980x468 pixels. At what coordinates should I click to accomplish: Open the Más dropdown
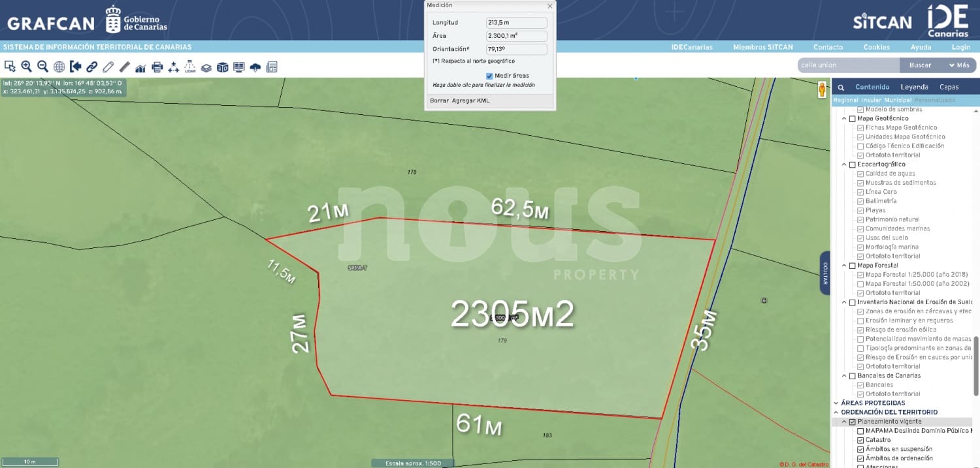click(958, 65)
